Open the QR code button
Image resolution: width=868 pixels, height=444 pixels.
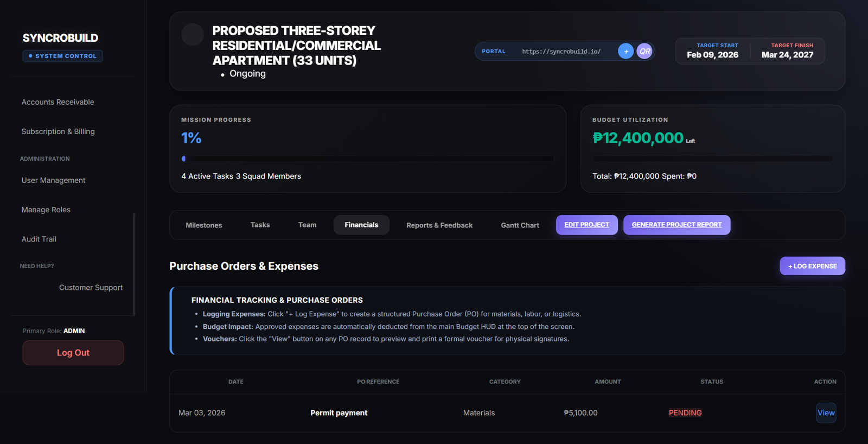pos(644,51)
